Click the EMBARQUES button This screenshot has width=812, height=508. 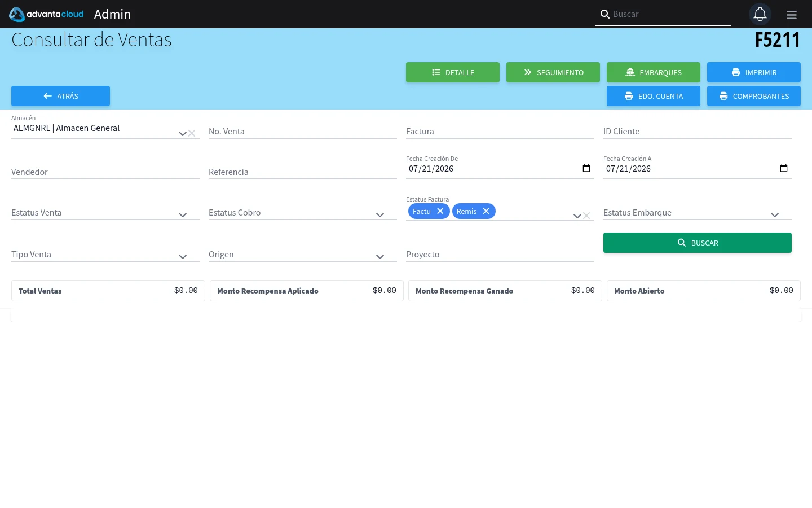point(654,72)
